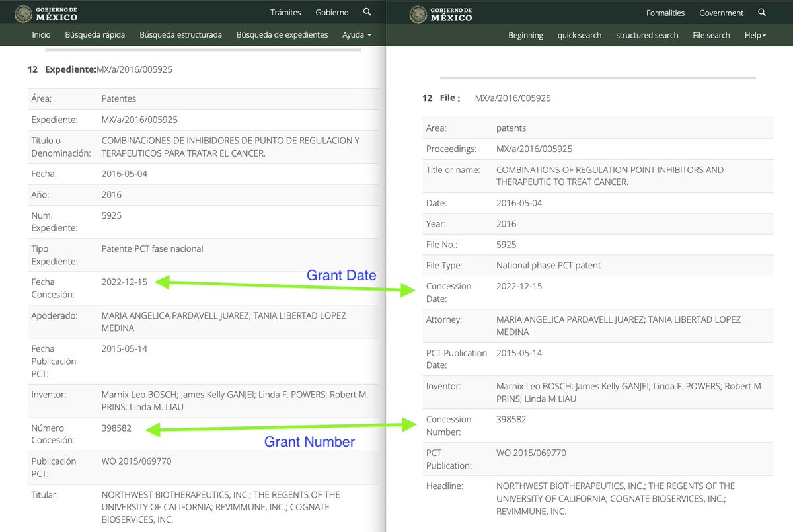Click the Concession Date value 2022-12-15
793x532 pixels.
519,286
